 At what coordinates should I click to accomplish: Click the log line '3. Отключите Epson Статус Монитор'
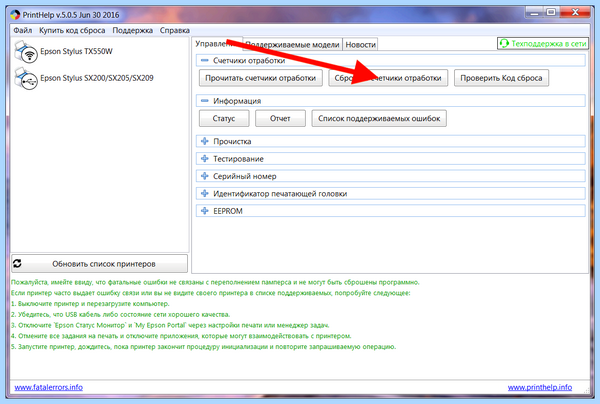170,325
